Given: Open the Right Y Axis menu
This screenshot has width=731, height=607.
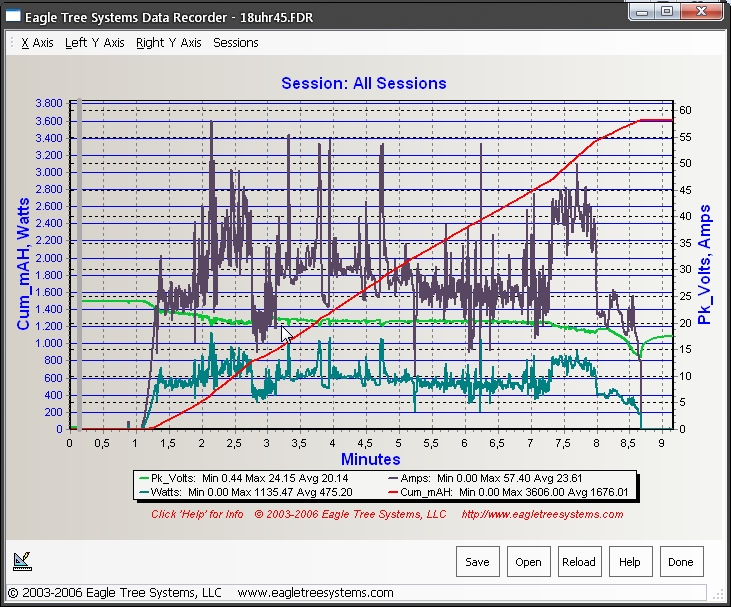Looking at the screenshot, I should tap(168, 43).
